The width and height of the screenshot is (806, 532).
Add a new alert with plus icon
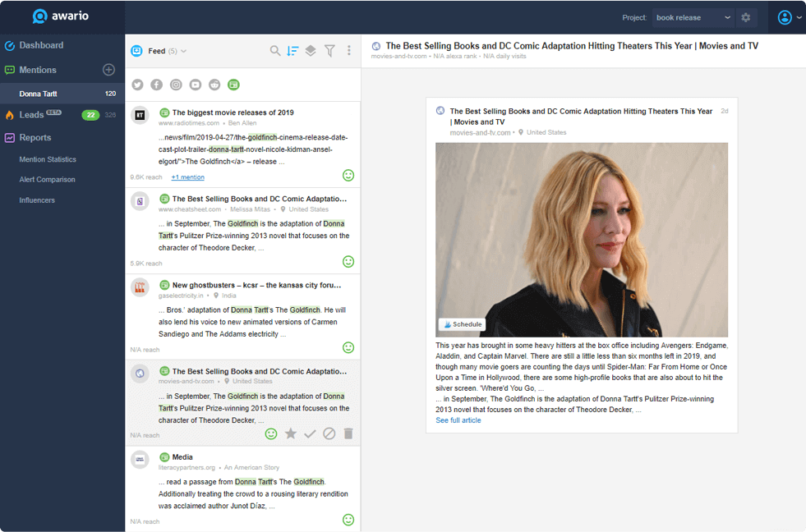108,70
